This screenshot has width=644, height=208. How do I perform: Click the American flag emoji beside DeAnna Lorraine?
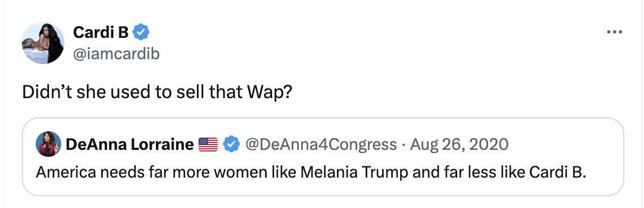208,144
